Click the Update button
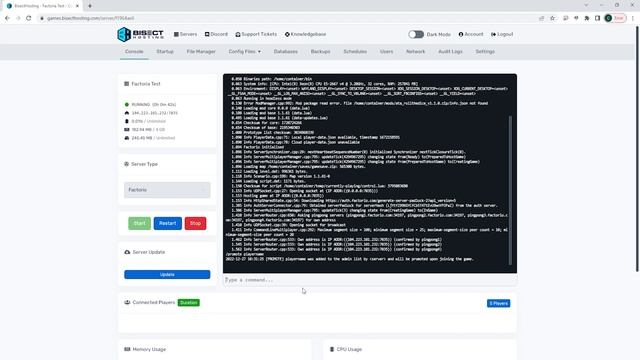The width and height of the screenshot is (640, 360). coord(167,274)
